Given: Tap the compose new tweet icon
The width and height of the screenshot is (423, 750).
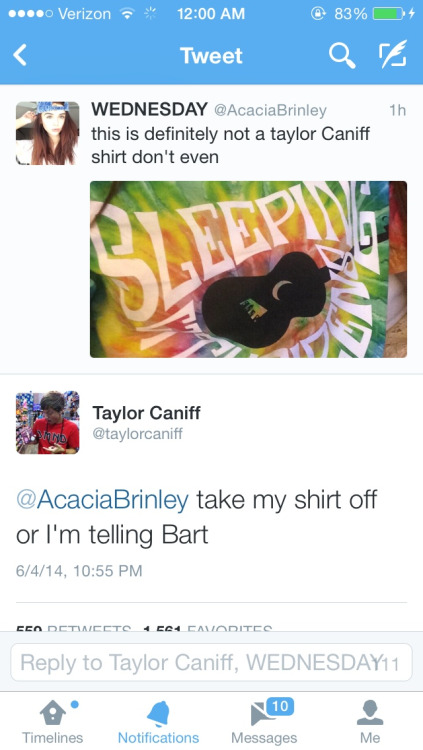Looking at the screenshot, I should coord(393,54).
